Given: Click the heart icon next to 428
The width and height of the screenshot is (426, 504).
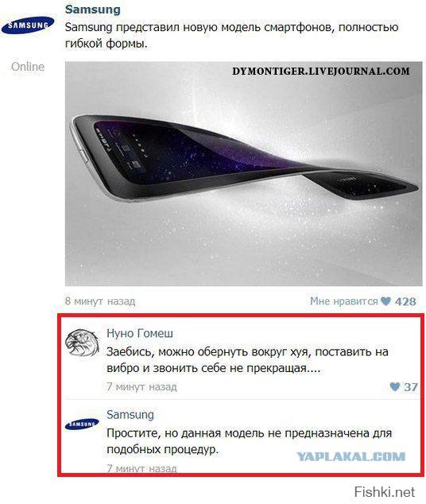Looking at the screenshot, I should [x=385, y=300].
